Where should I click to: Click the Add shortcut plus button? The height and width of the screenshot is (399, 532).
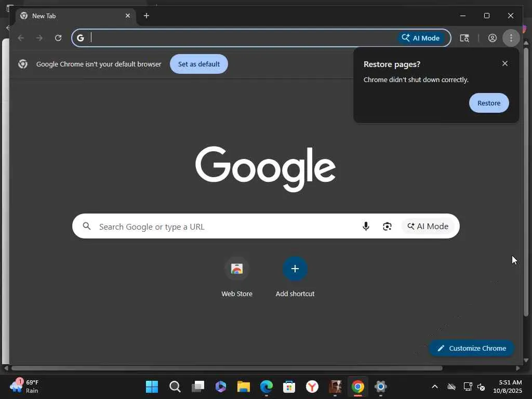pos(295,269)
